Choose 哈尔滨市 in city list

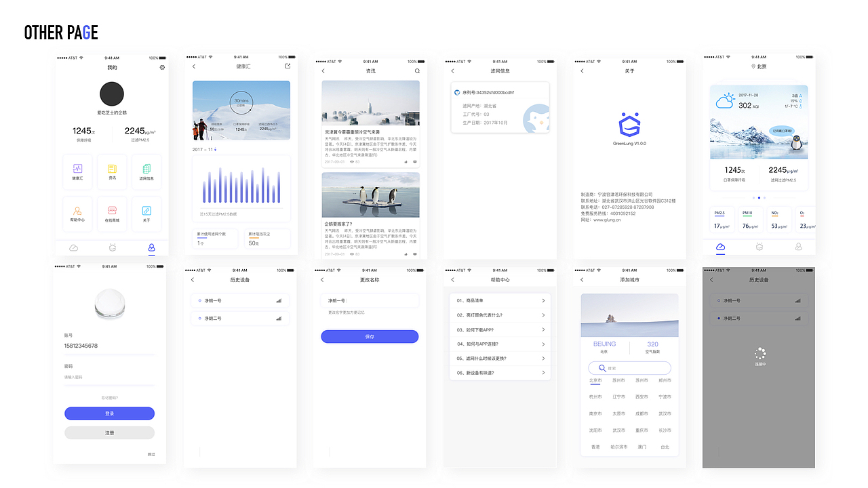tap(618, 447)
